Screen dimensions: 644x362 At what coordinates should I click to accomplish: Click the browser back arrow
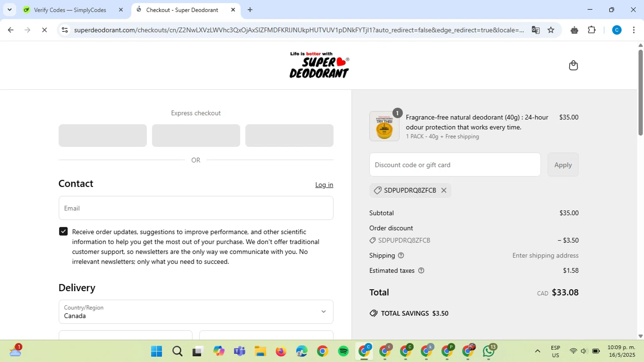(11, 30)
